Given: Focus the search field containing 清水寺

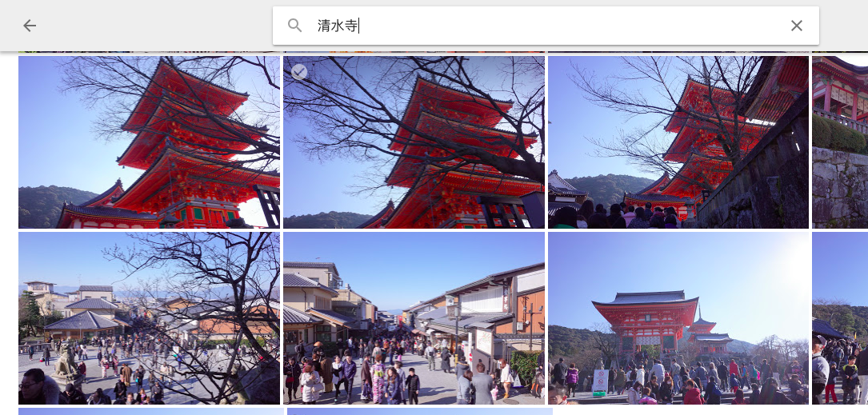Looking at the screenshot, I should (x=546, y=26).
